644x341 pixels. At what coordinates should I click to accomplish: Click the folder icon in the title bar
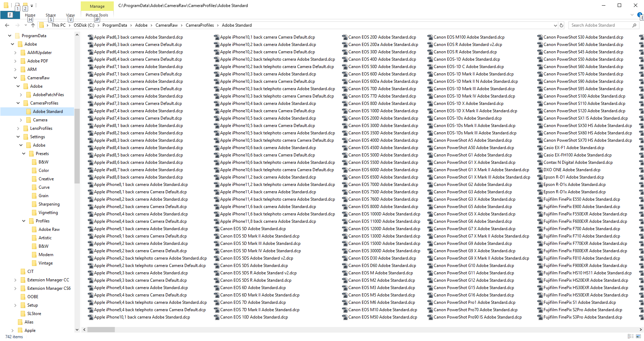(x=6, y=6)
